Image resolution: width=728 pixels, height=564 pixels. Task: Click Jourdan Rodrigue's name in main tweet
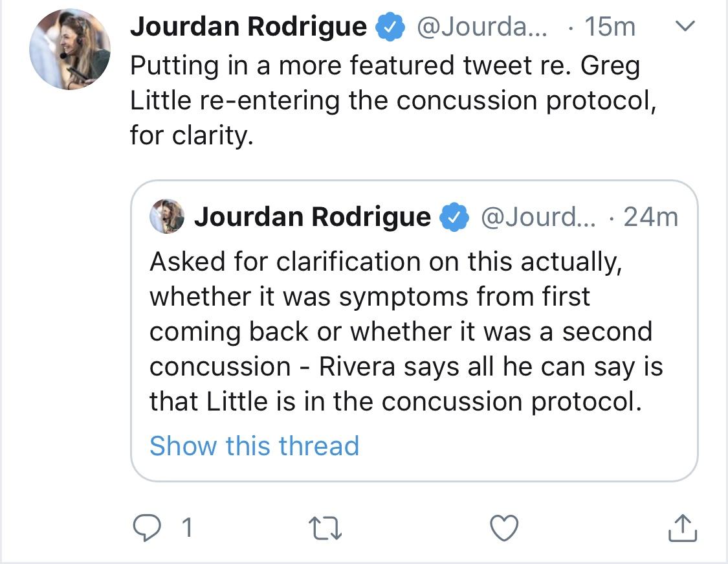coord(248,27)
